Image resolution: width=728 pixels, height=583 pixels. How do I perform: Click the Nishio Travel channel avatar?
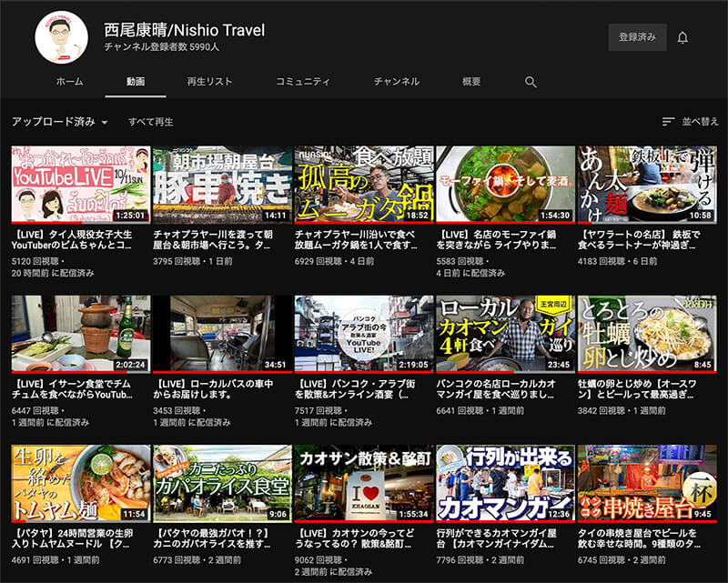click(x=61, y=37)
